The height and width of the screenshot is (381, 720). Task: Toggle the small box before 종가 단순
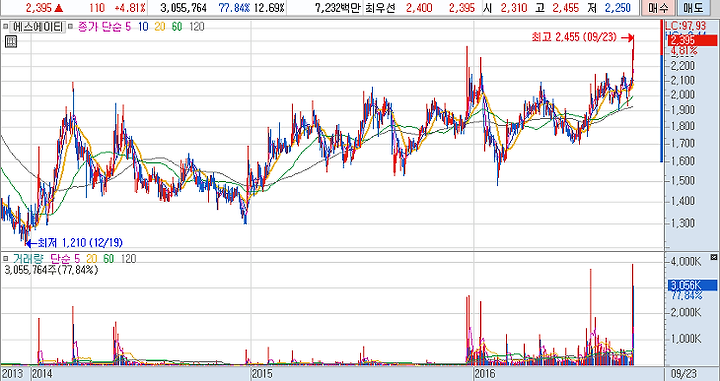click(70, 27)
